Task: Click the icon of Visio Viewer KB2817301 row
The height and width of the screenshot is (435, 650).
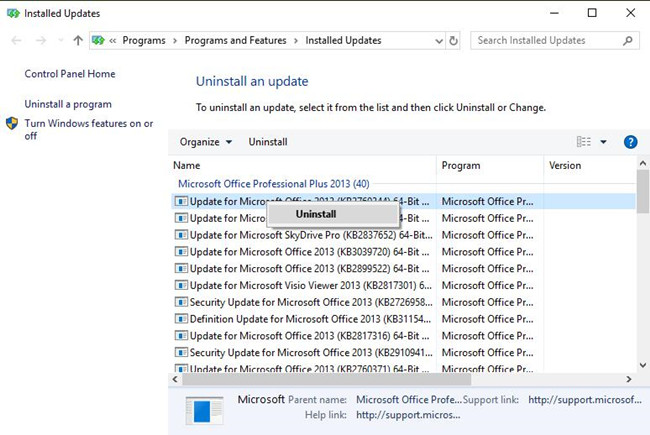Action: click(x=181, y=286)
